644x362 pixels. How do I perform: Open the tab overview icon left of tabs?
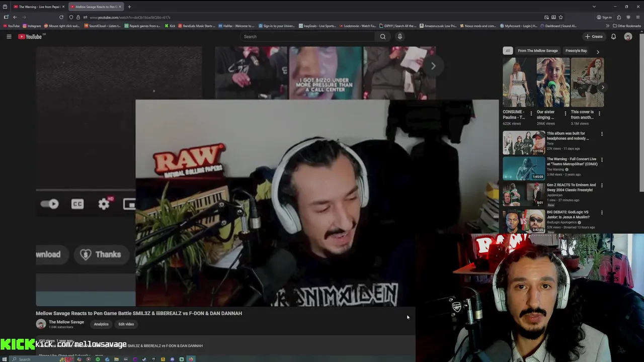pyautogui.click(x=5, y=7)
